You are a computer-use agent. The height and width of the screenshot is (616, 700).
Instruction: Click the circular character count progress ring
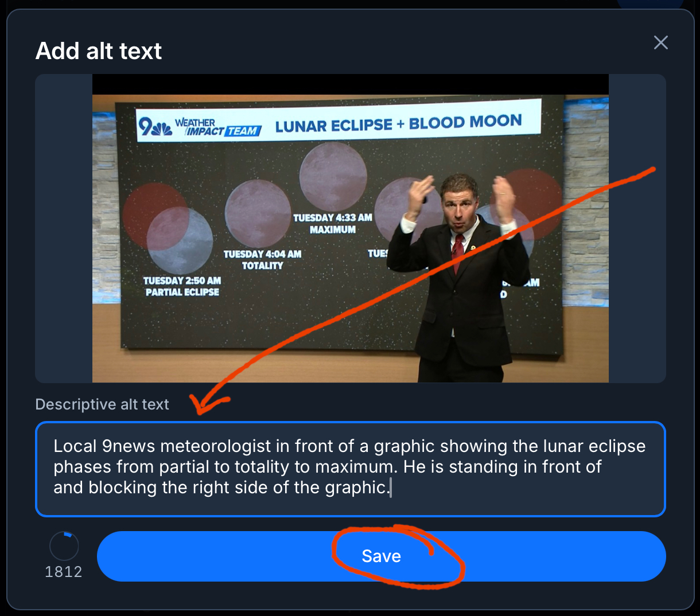[64, 546]
